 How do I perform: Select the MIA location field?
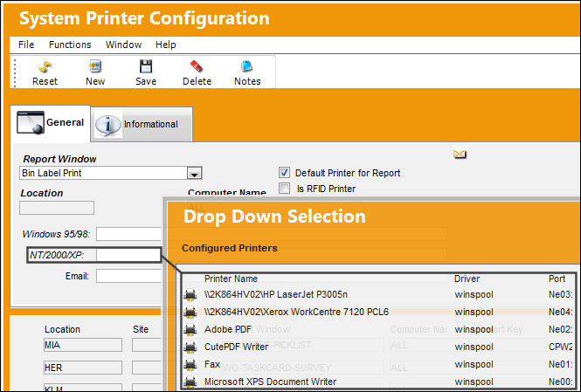point(83,345)
